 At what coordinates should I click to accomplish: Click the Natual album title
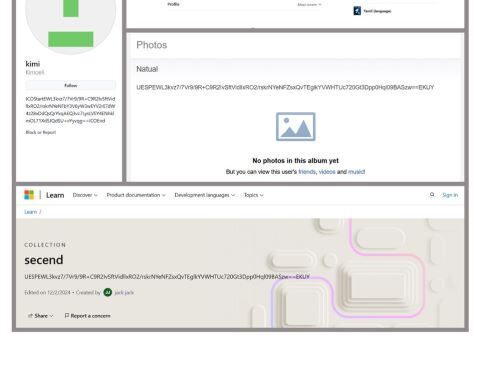[x=147, y=69]
